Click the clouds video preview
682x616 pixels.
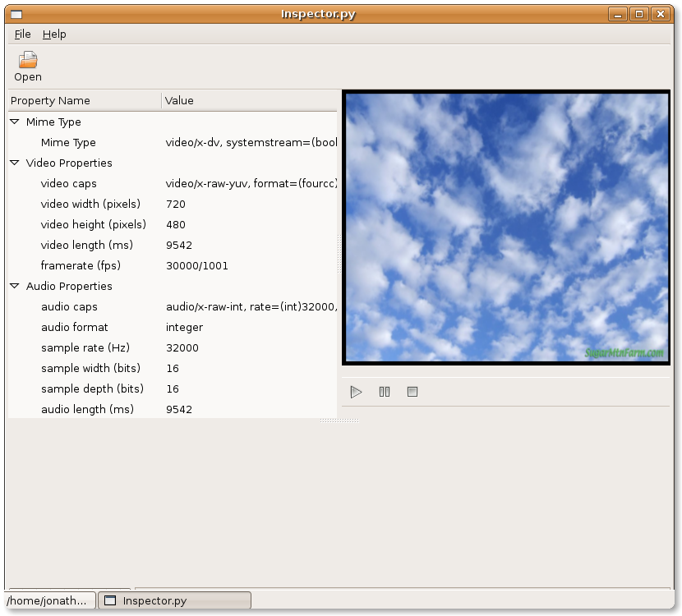click(505, 228)
